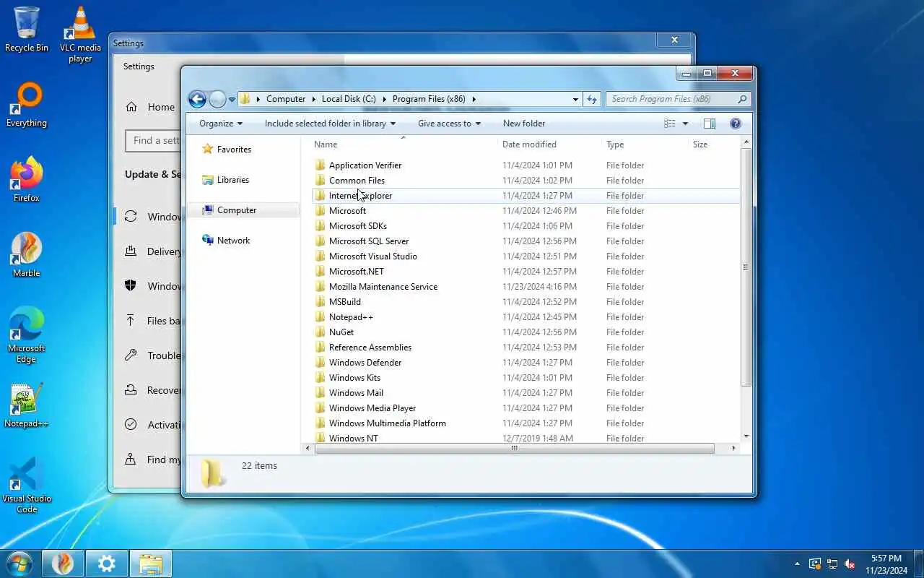The image size is (924, 578).
Task: Open Include selected folder in library menu
Action: point(330,124)
